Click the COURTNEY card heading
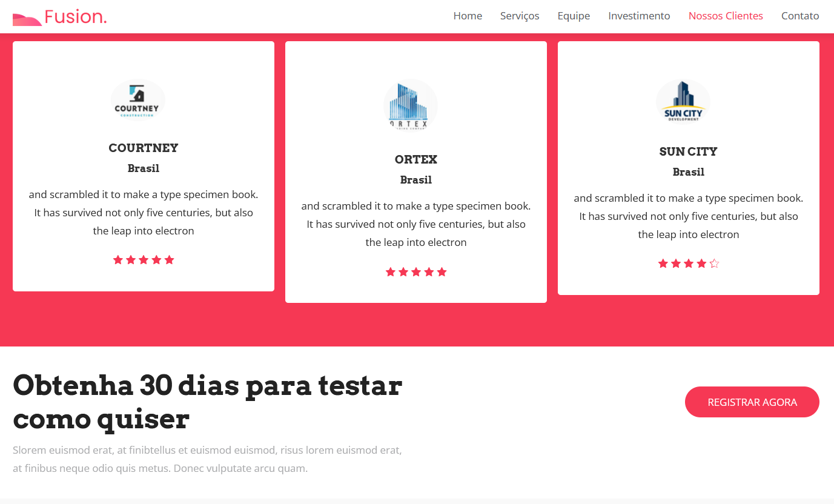Screen dimensions: 834x504 pyautogui.click(x=144, y=148)
